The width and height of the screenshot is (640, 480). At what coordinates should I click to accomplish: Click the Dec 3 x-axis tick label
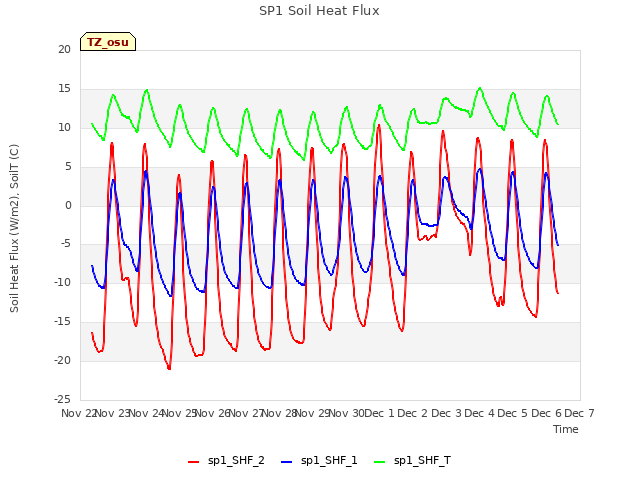coord(446,413)
